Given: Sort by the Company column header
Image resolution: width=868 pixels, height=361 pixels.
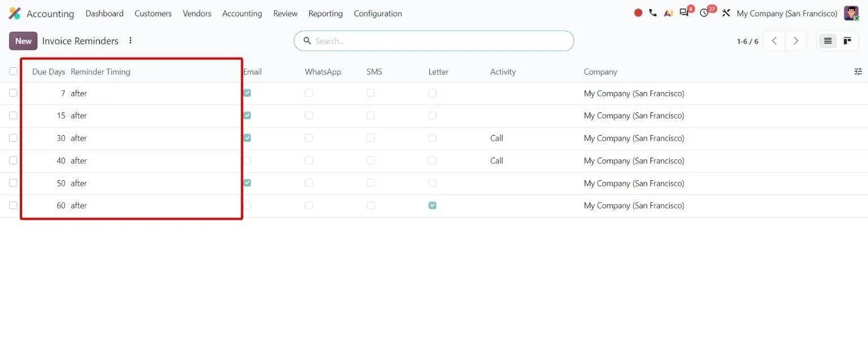Looking at the screenshot, I should [600, 72].
